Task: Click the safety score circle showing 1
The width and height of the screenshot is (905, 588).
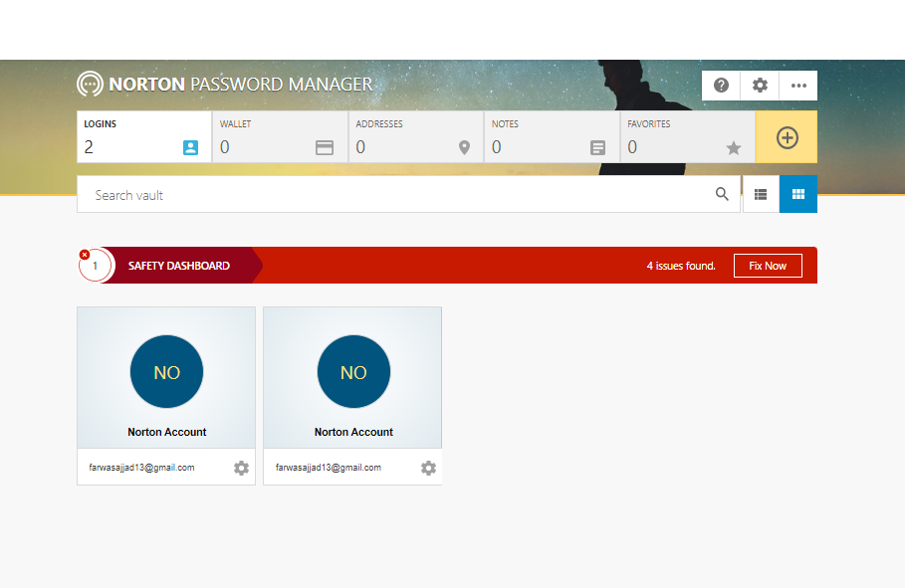Action: [x=96, y=266]
